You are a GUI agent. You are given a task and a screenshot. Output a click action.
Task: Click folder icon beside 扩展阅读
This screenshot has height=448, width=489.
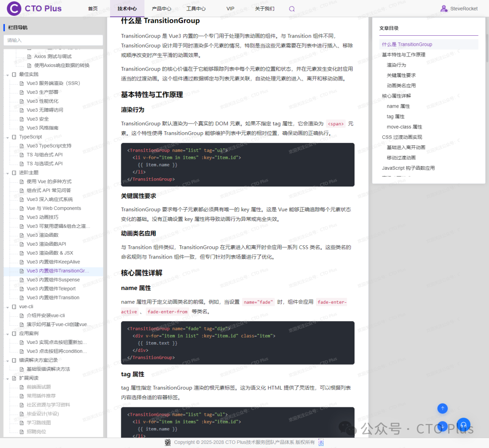tap(14, 378)
